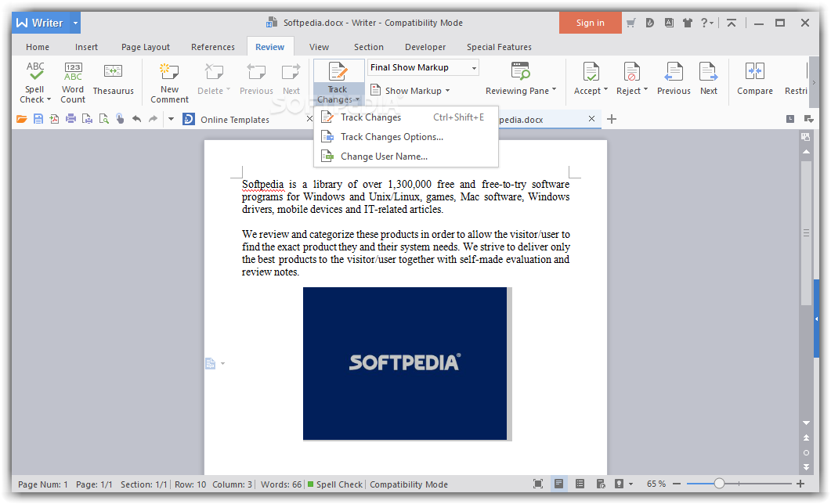This screenshot has height=504, width=831.
Task: Launch the Thesaurus
Action: 113,81
